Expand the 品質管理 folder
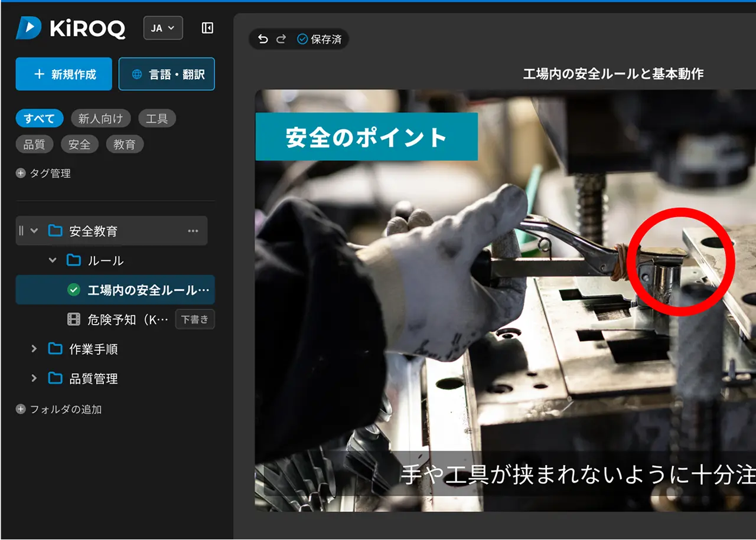Image resolution: width=756 pixels, height=540 pixels. 34,378
